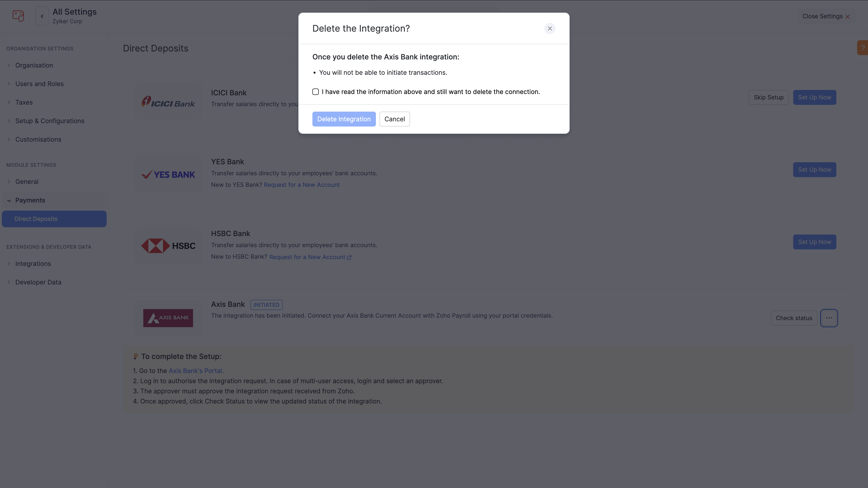Close the Delete the Integration dialog with X
The width and height of the screenshot is (868, 488).
[x=550, y=28]
